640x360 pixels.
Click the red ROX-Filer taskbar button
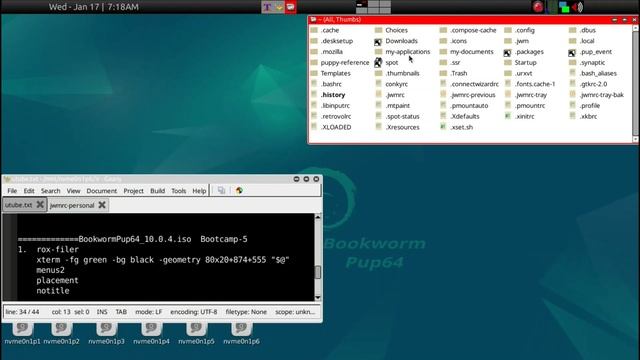(x=291, y=7)
